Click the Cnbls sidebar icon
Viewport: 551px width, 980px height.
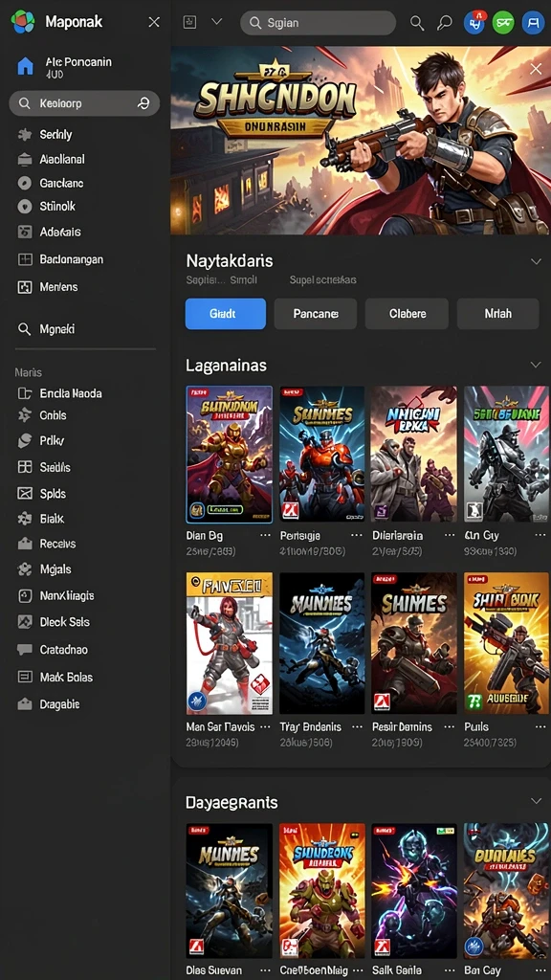point(24,415)
